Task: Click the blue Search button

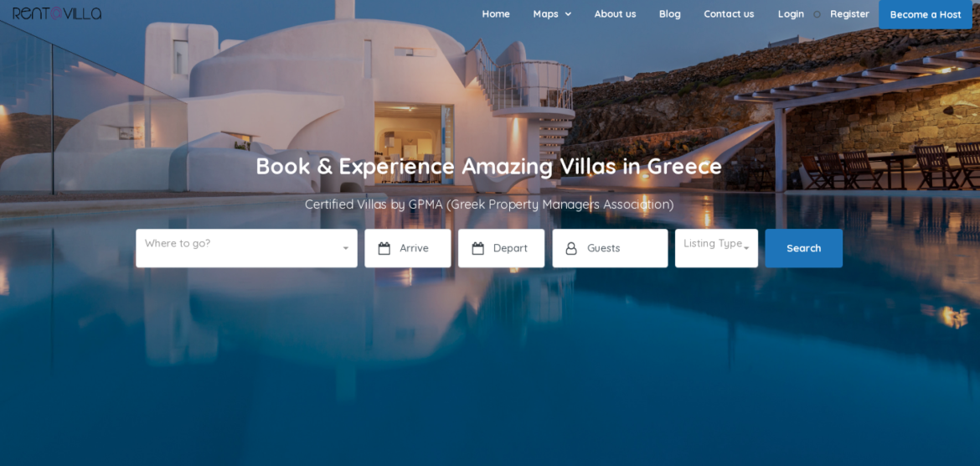Action: click(804, 248)
